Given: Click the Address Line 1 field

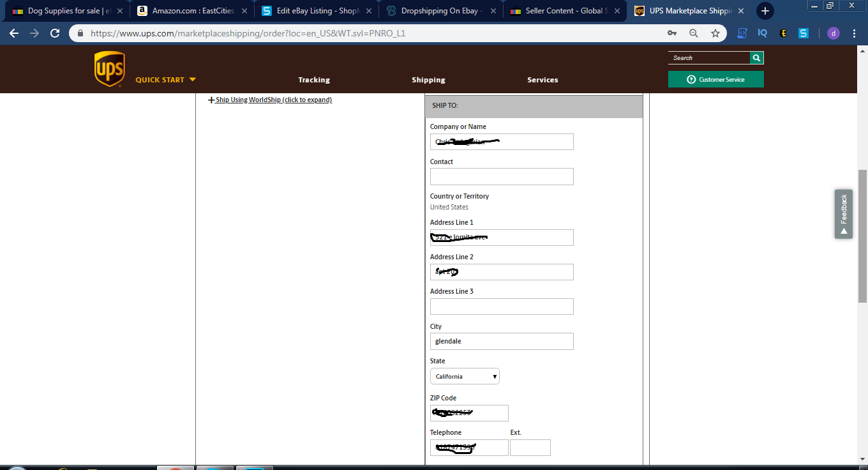Looking at the screenshot, I should coord(502,238).
